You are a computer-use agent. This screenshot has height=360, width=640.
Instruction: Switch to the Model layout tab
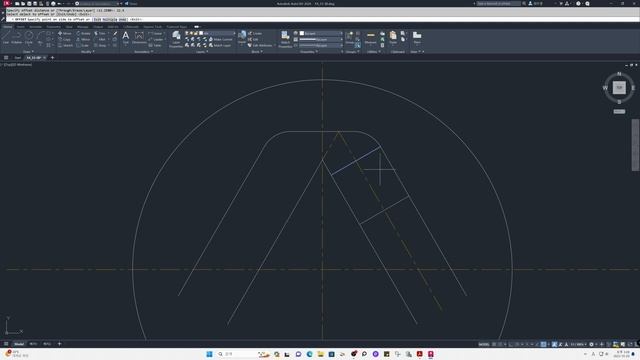click(19, 344)
